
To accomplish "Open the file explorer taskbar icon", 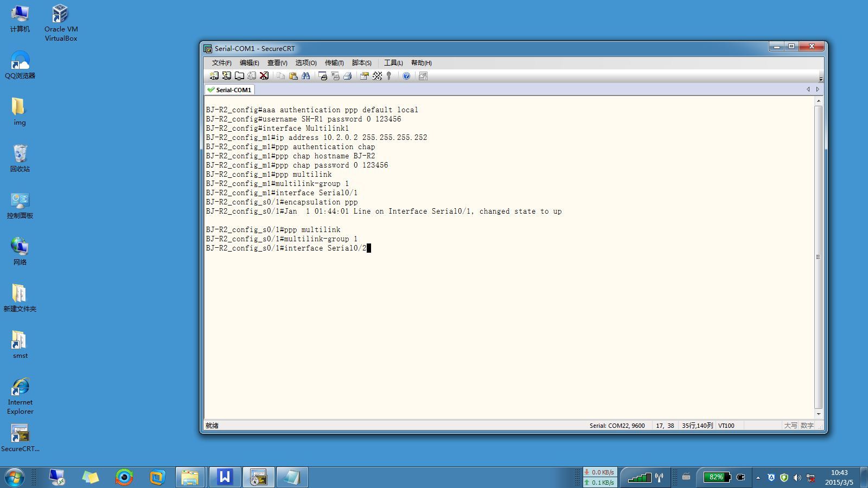I will (190, 477).
